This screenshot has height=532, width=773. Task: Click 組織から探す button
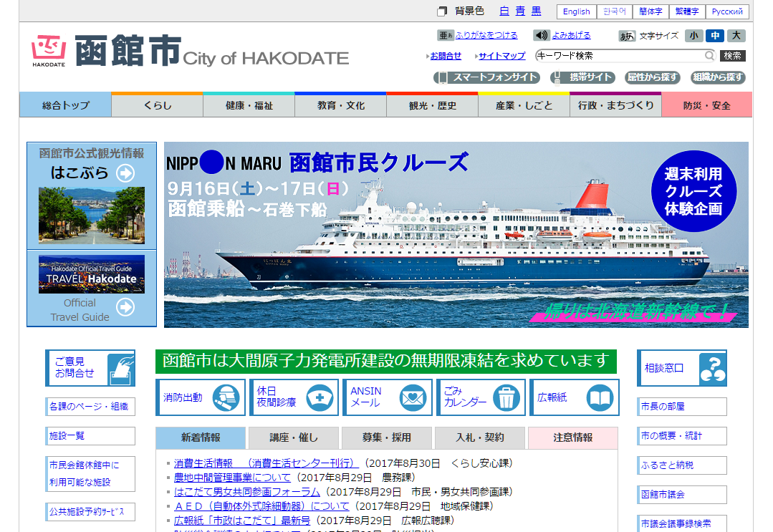718,77
